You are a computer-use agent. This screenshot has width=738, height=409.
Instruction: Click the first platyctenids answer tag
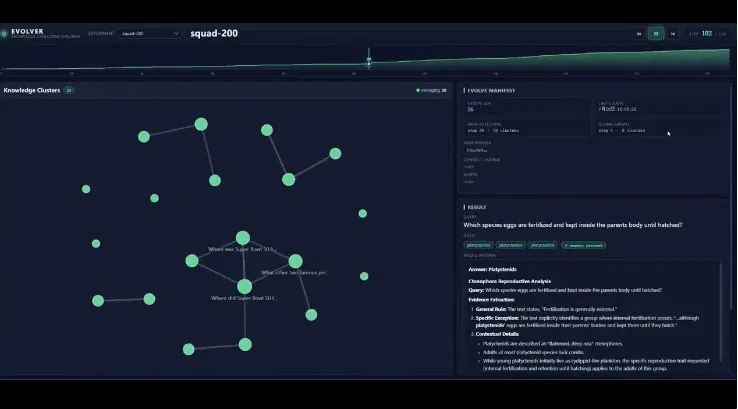coord(478,245)
